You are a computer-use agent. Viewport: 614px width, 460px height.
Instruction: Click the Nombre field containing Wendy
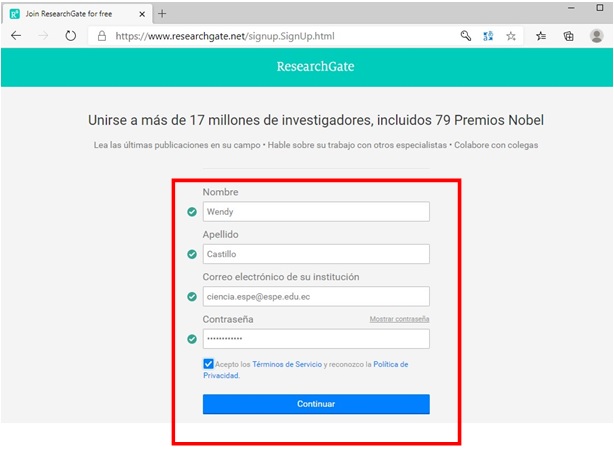(316, 212)
